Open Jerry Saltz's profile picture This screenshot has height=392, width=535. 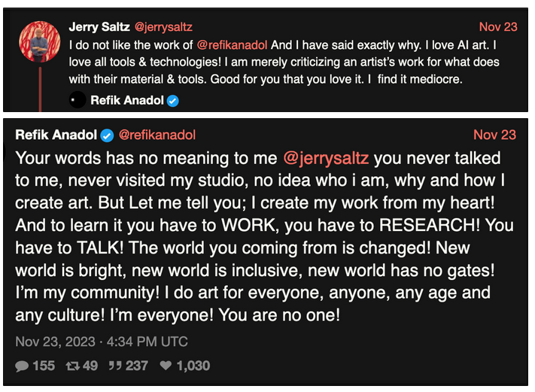(35, 41)
